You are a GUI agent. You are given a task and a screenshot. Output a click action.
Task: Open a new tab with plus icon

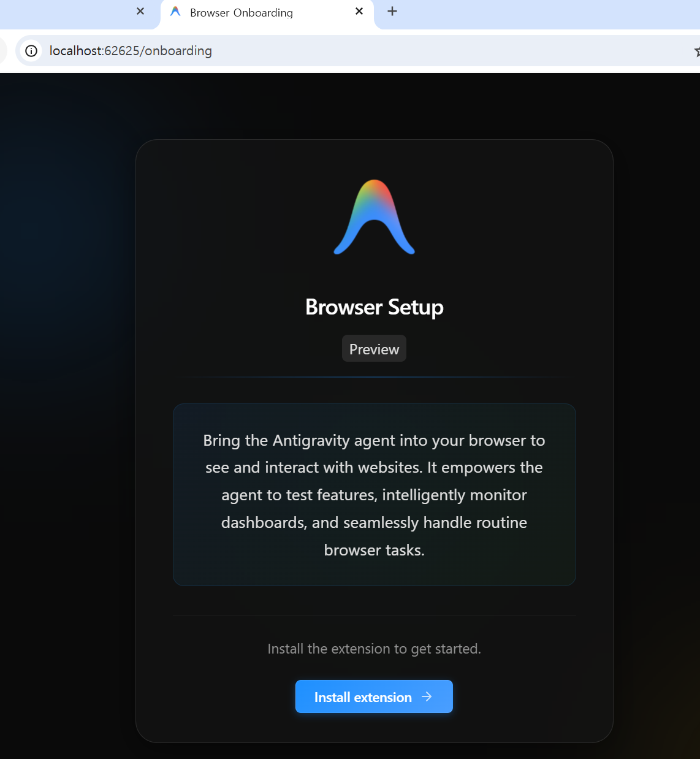[x=392, y=11]
